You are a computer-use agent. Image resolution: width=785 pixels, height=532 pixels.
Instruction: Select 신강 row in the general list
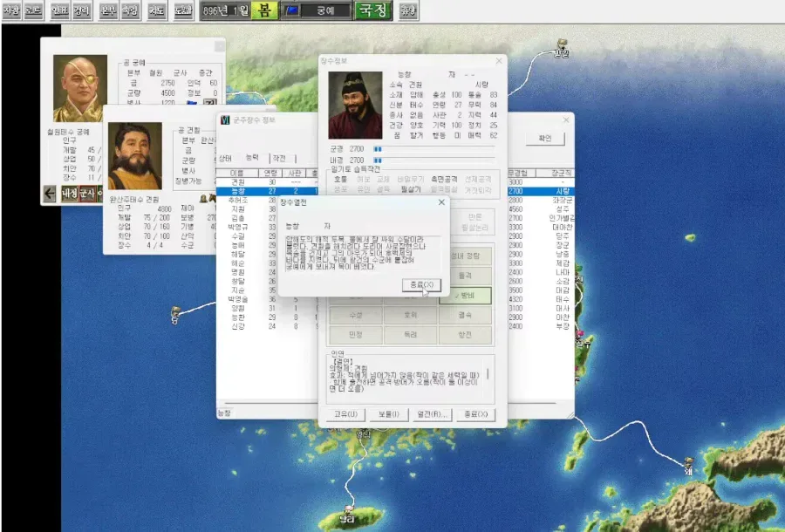(268, 326)
